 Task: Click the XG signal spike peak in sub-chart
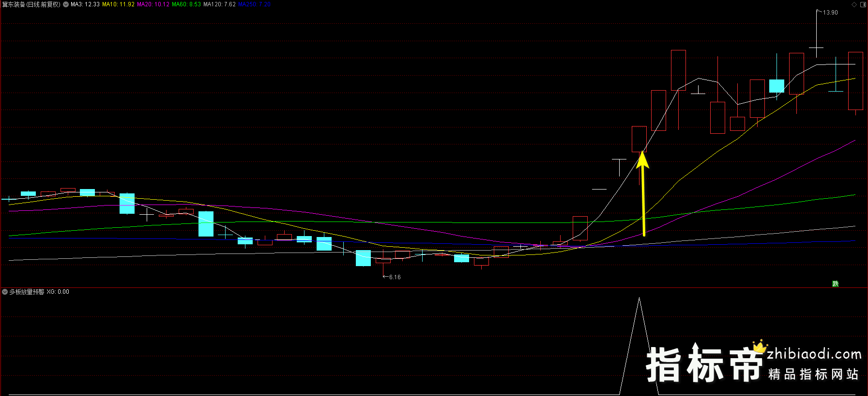tap(639, 298)
